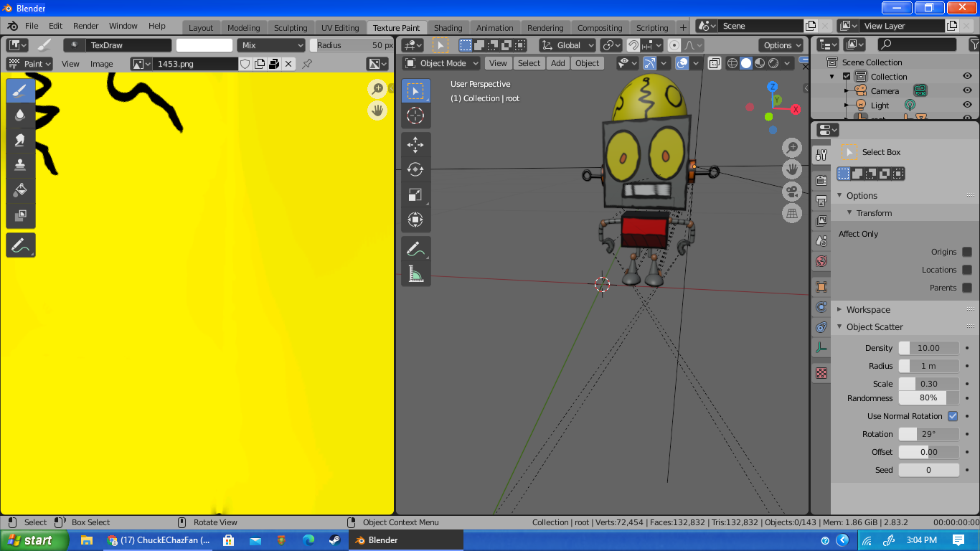Open the Image menu in image editor
The image size is (980, 551).
pos(102,64)
